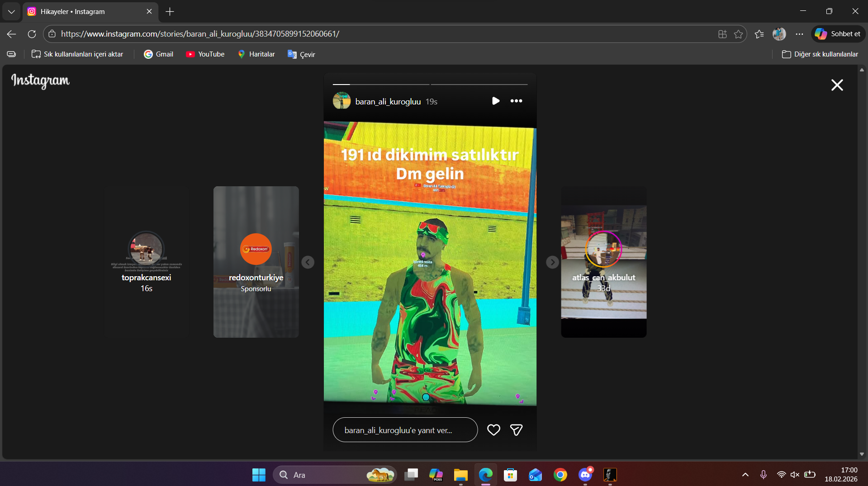
Task: Open the YouTube bookmark
Action: coord(205,54)
